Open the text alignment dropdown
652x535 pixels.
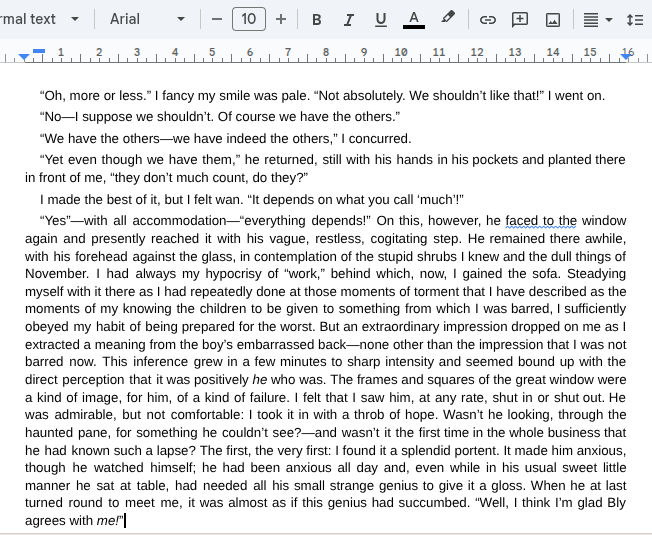coord(598,19)
